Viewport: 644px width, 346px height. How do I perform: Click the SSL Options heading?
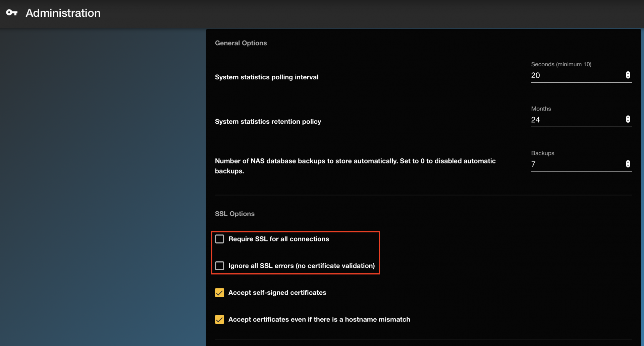(x=234, y=214)
